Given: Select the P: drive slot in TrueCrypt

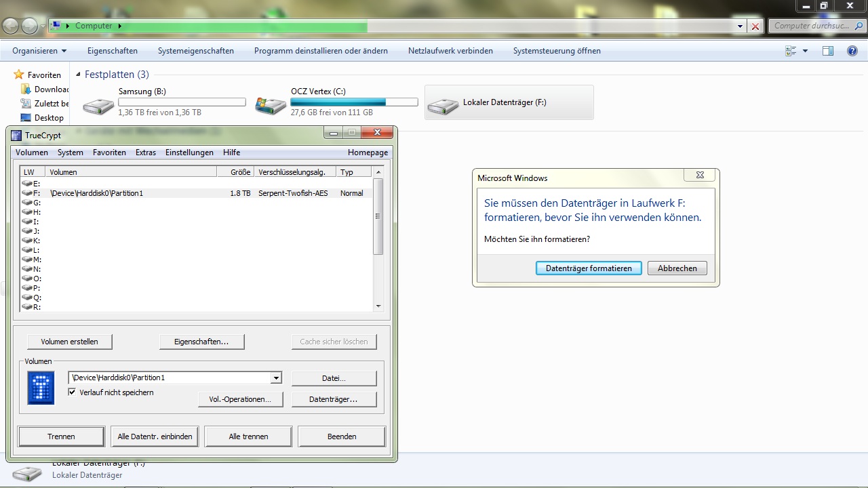Looking at the screenshot, I should pyautogui.click(x=197, y=288).
